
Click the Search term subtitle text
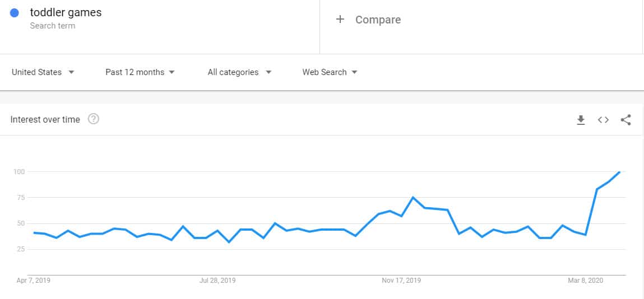pos(53,26)
